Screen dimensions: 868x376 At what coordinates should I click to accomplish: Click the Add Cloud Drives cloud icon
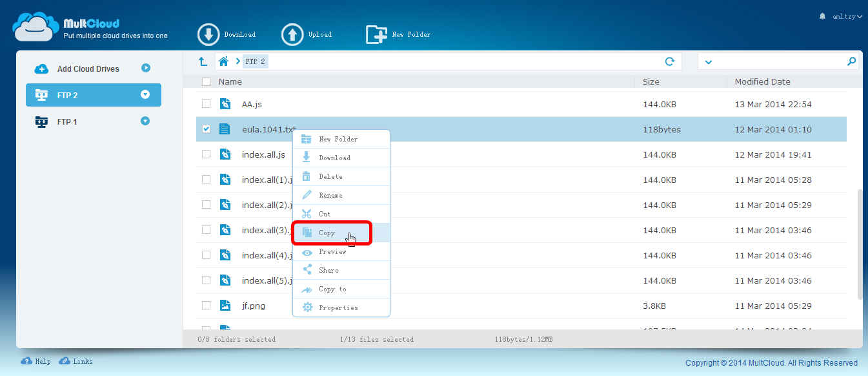[x=41, y=68]
